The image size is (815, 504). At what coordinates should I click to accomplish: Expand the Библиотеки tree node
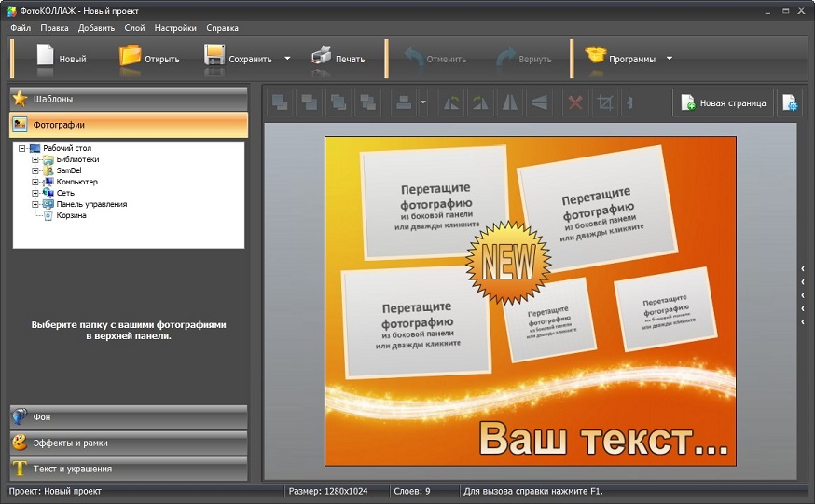(x=35, y=159)
